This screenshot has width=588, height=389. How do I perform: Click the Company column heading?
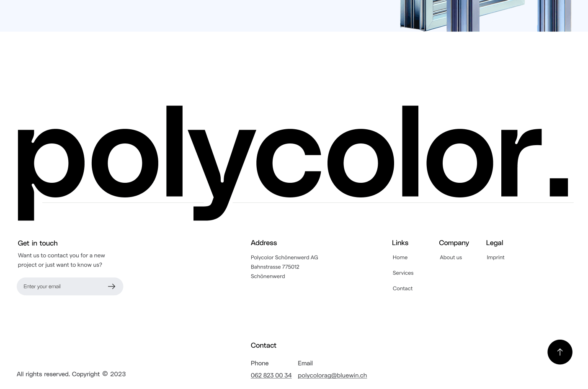454,243
